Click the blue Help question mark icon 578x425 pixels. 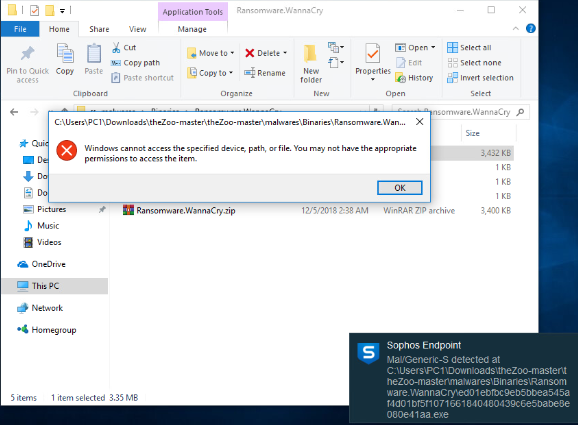(x=530, y=29)
